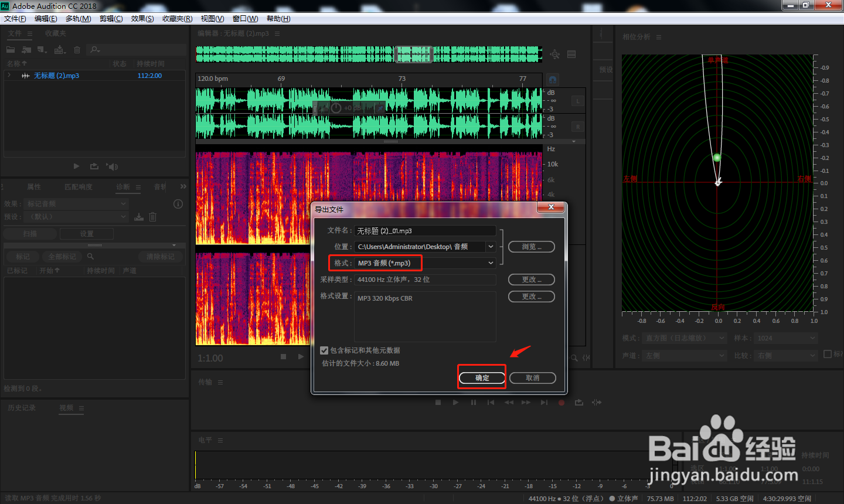Screen dimensions: 844x504
Task: Open the Effects menu
Action: (142, 19)
